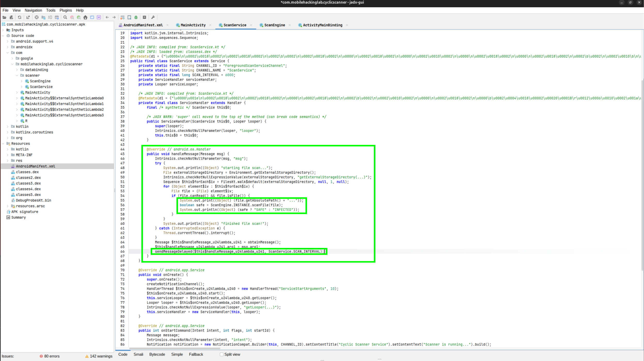Image resolution: width=644 pixels, height=361 pixels.
Task: Click the quark engine analysis icon
Action: tap(129, 17)
